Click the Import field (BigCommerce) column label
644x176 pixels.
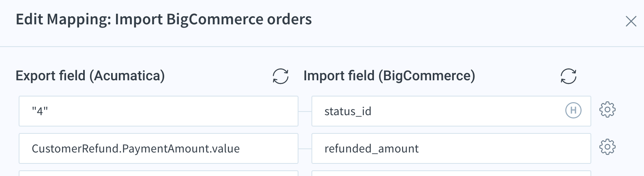pyautogui.click(x=389, y=76)
